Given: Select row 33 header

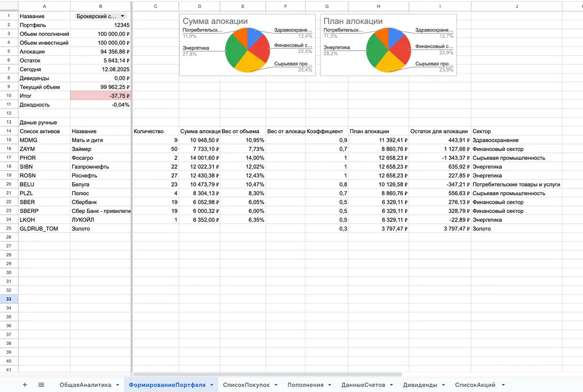Looking at the screenshot, I should point(9,299).
